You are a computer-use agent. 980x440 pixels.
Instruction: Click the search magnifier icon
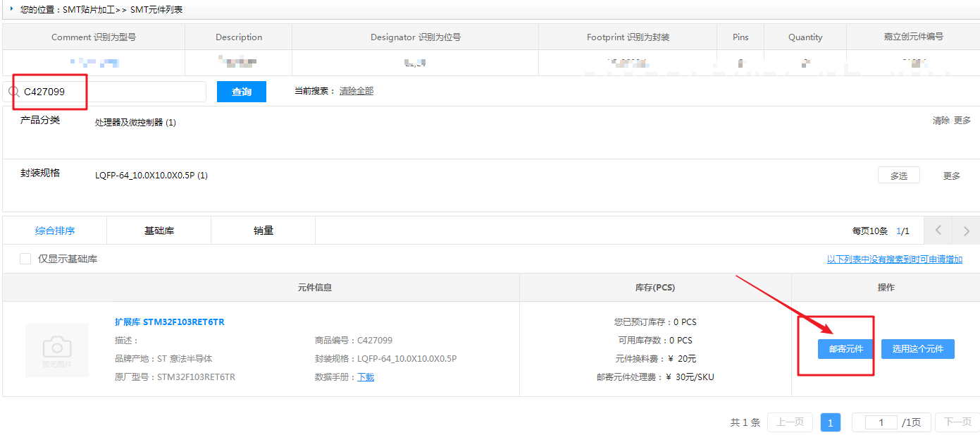click(13, 92)
